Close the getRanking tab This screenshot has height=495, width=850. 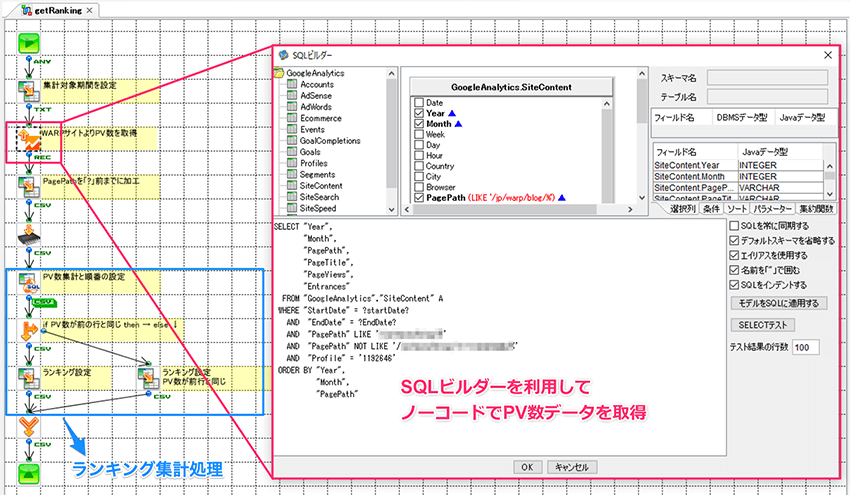tap(89, 10)
